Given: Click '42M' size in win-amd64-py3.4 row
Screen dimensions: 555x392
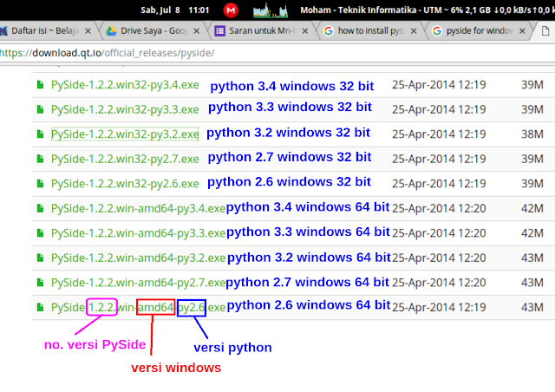Looking at the screenshot, I should (532, 208).
